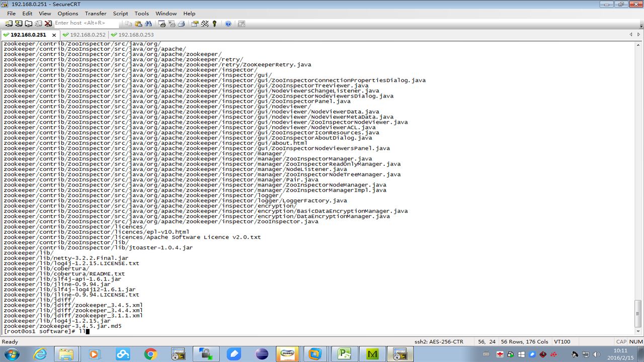This screenshot has width=644, height=362.
Task: Open the Tools menu
Action: click(141, 14)
